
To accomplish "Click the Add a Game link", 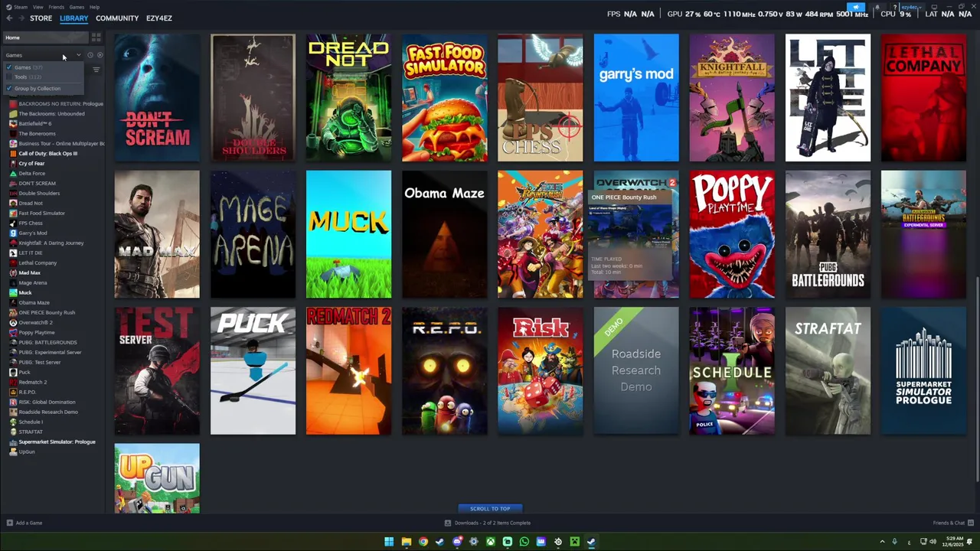I will point(29,523).
